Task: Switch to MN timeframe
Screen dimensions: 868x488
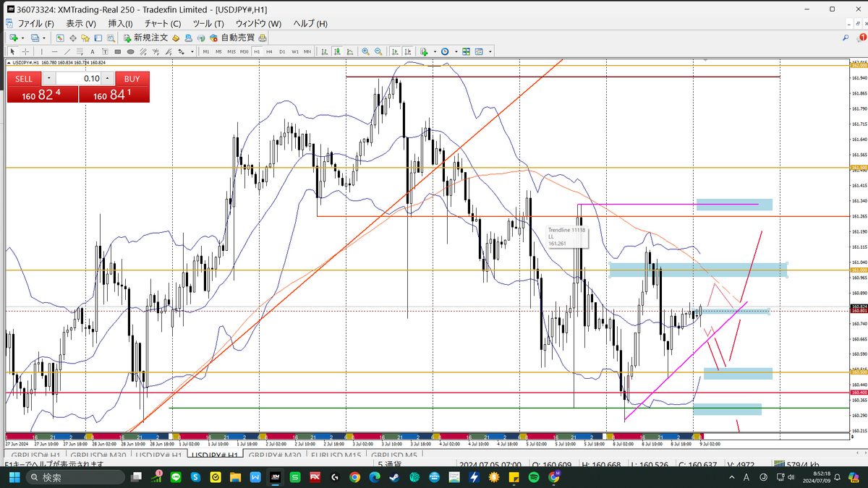Action: pos(307,51)
